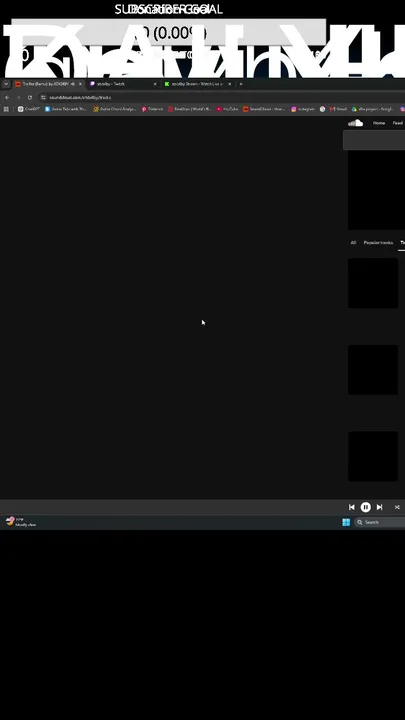Viewport: 405px width, 720px height.
Task: Pause playback in the SoundCloud player bar
Action: (366, 507)
